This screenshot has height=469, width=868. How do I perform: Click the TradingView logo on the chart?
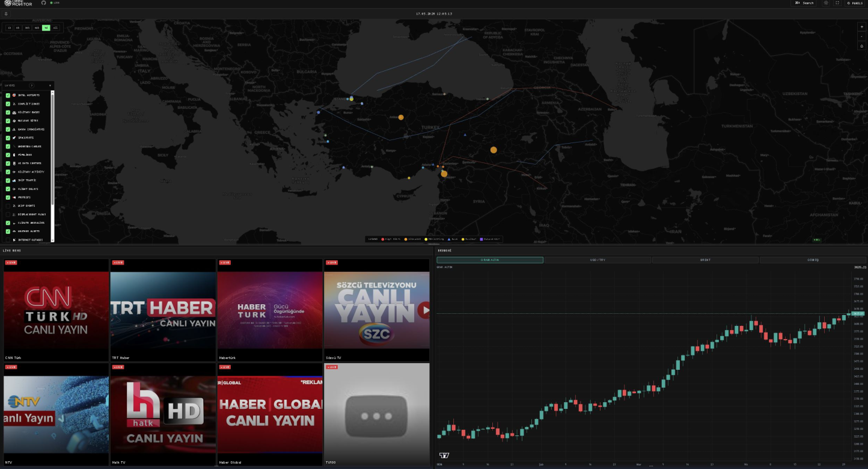click(444, 455)
